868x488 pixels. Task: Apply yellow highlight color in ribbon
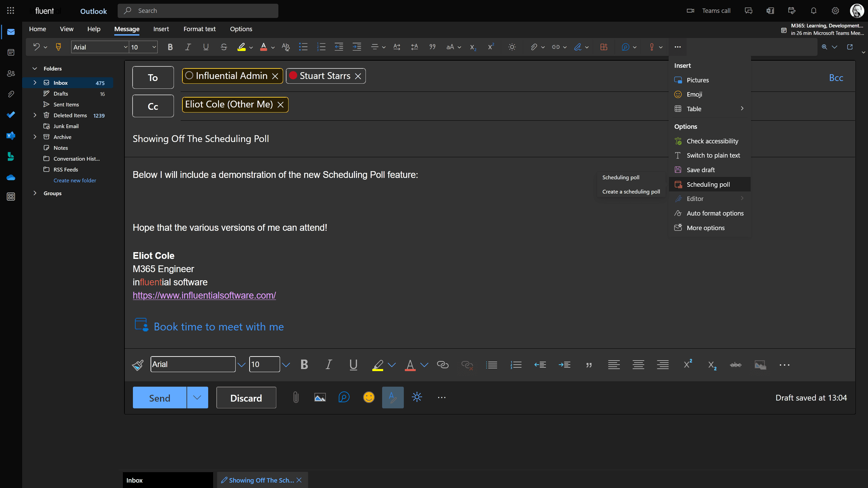click(241, 47)
